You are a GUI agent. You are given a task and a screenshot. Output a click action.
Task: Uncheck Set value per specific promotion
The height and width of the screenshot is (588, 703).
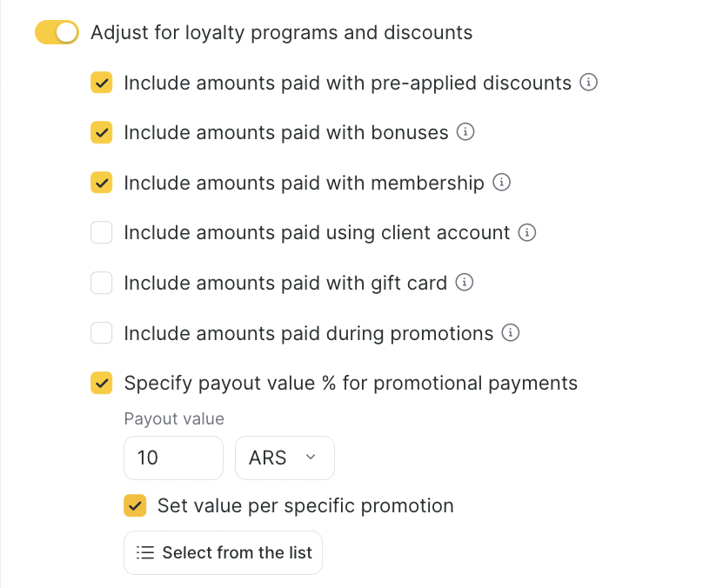(135, 505)
